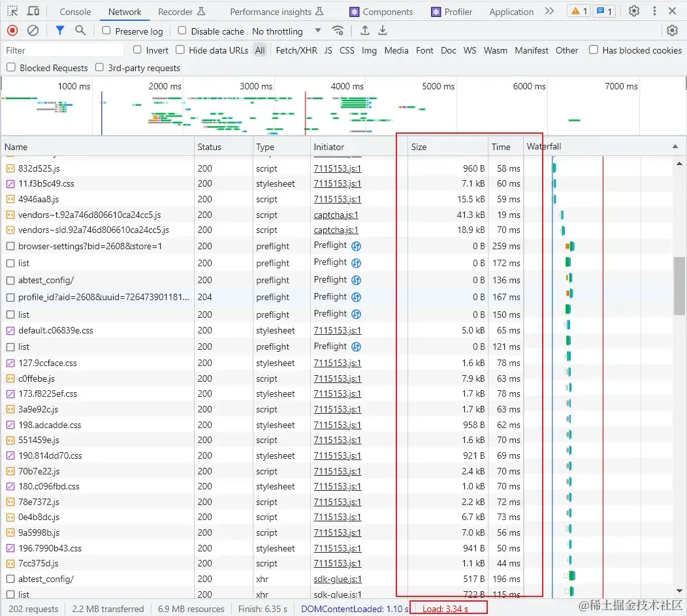This screenshot has height=616, width=687.
Task: Import HAR file upload icon
Action: click(364, 30)
